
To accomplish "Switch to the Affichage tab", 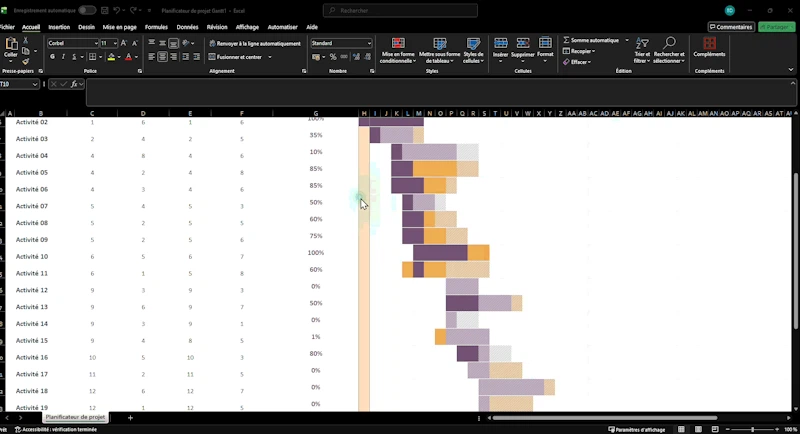I will click(247, 27).
